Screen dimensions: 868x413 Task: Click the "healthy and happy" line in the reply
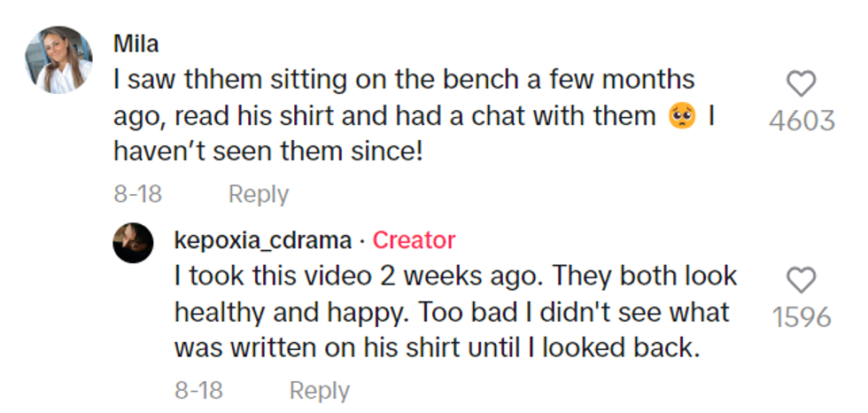[292, 312]
